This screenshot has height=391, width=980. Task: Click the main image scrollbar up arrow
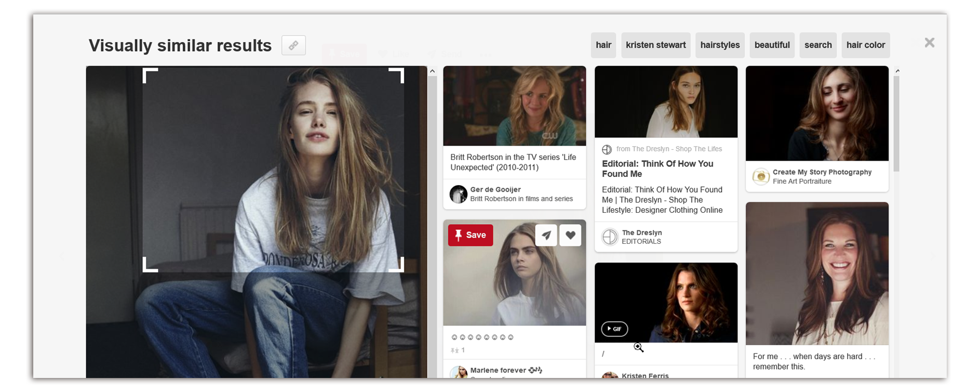click(x=432, y=71)
